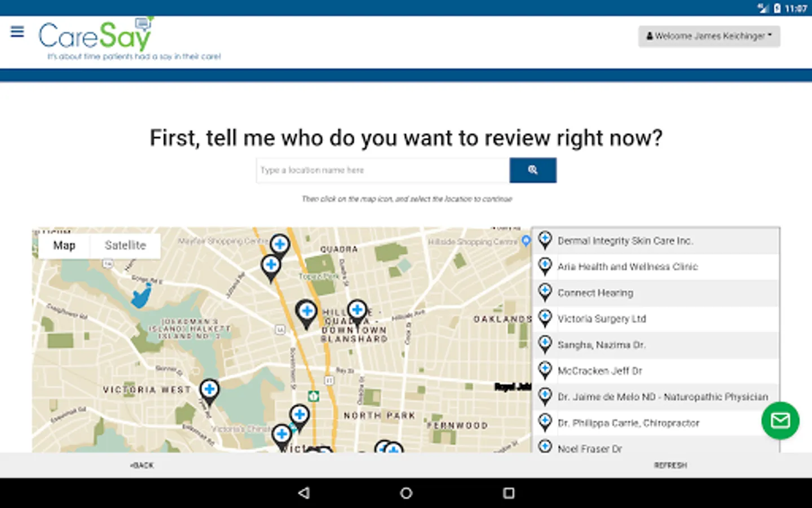Click pin icon beside Connect Hearing
812x508 pixels.
coord(545,292)
